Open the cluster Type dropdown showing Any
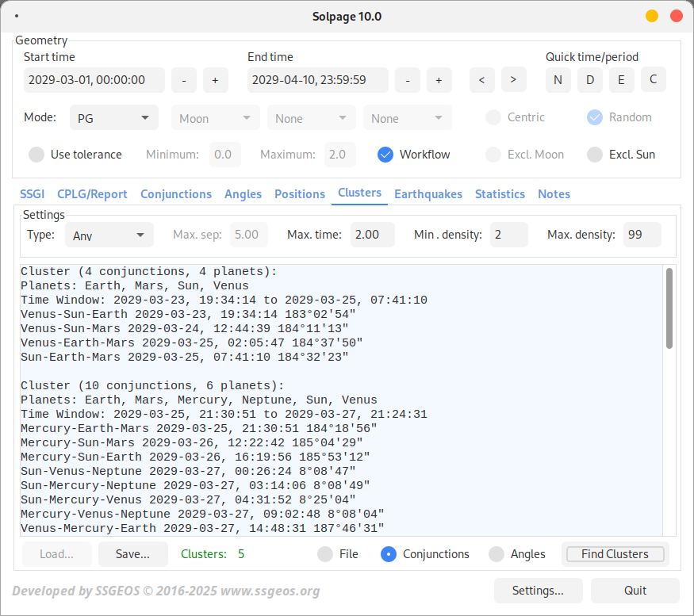Image resolution: width=694 pixels, height=616 pixels. [x=109, y=235]
